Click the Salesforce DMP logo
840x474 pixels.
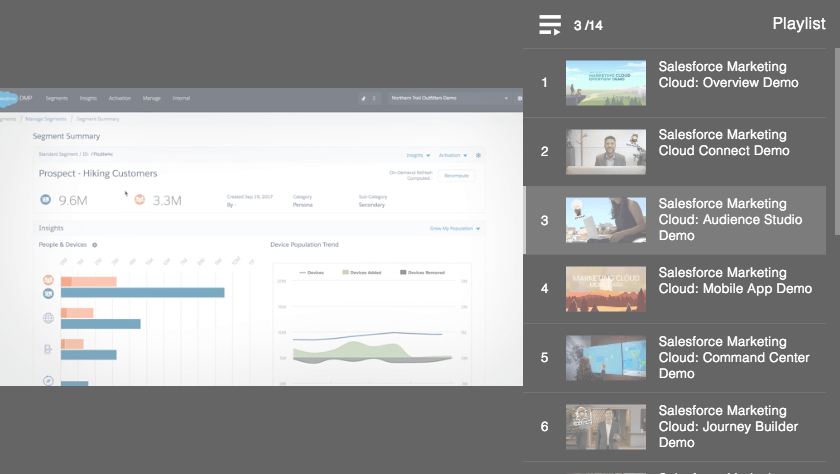point(16,99)
